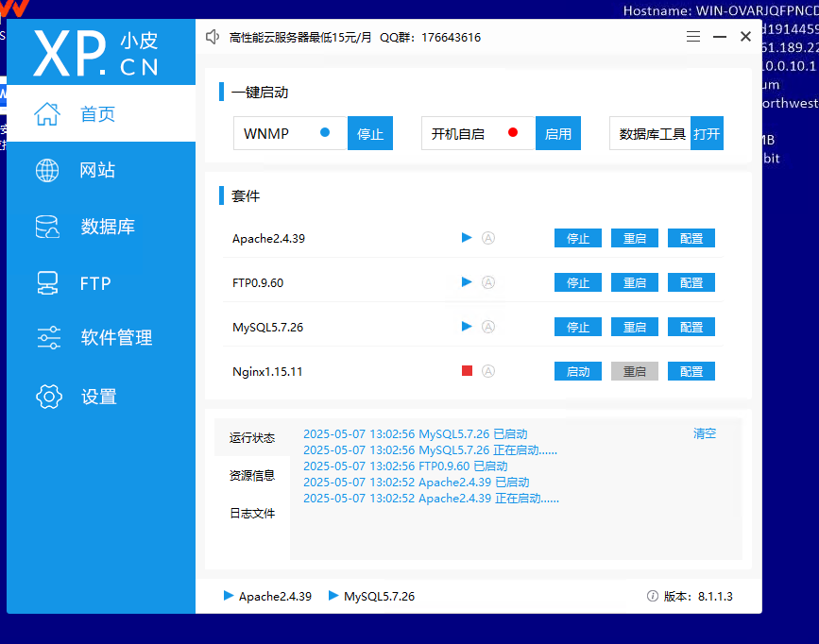
Task: Click the home house icon
Action: [x=47, y=113]
